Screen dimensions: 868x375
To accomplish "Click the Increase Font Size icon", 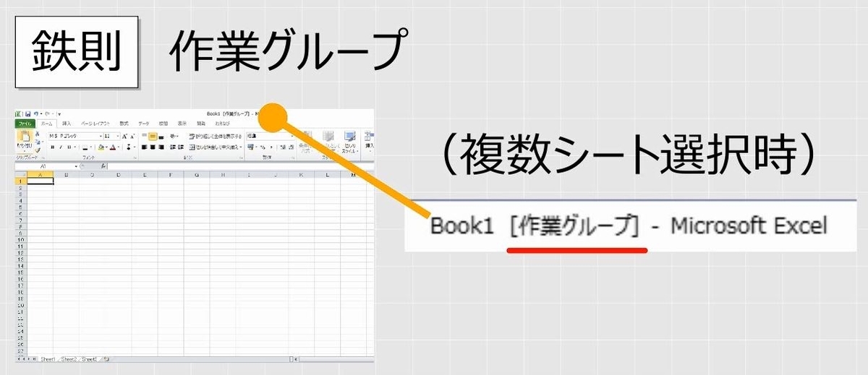I will click(x=124, y=136).
